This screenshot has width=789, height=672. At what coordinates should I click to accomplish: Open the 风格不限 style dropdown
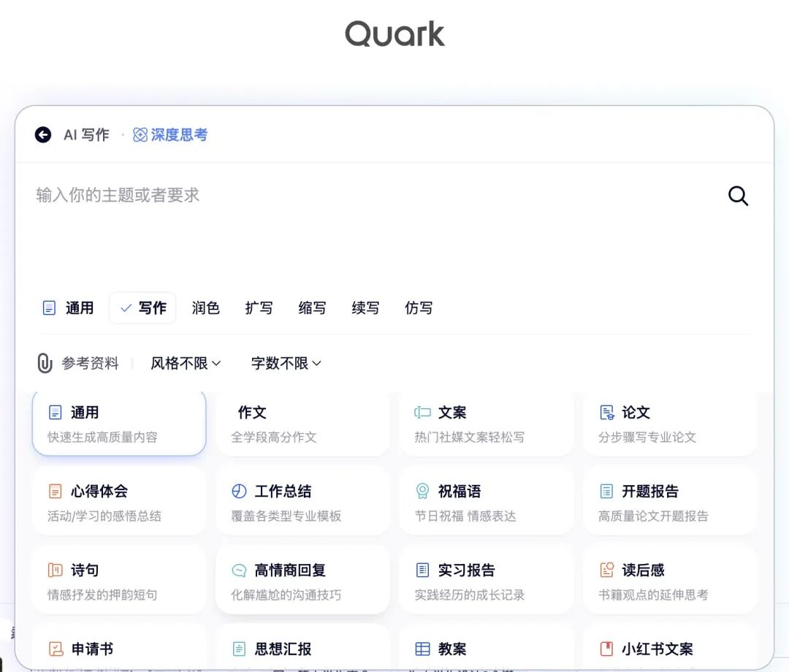click(185, 363)
